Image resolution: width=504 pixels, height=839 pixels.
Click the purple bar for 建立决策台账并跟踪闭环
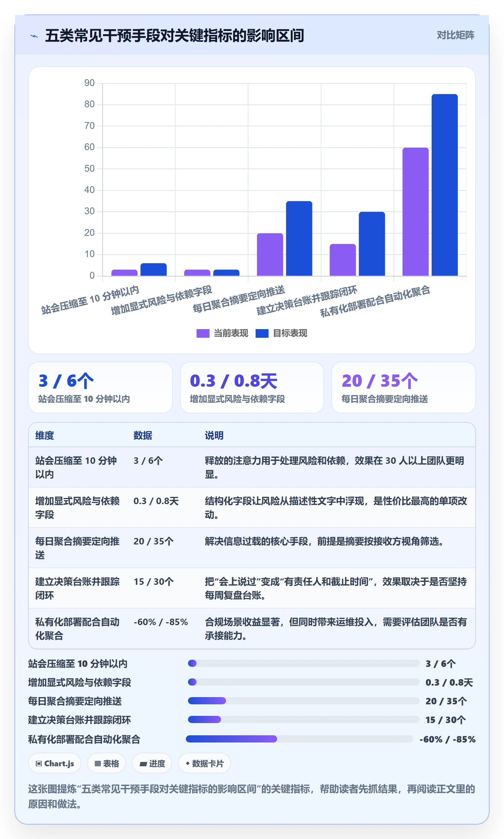[343, 260]
